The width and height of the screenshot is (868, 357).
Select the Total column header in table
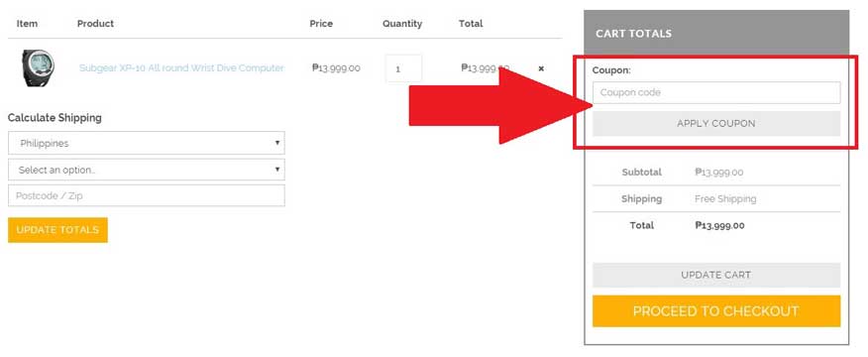(471, 24)
